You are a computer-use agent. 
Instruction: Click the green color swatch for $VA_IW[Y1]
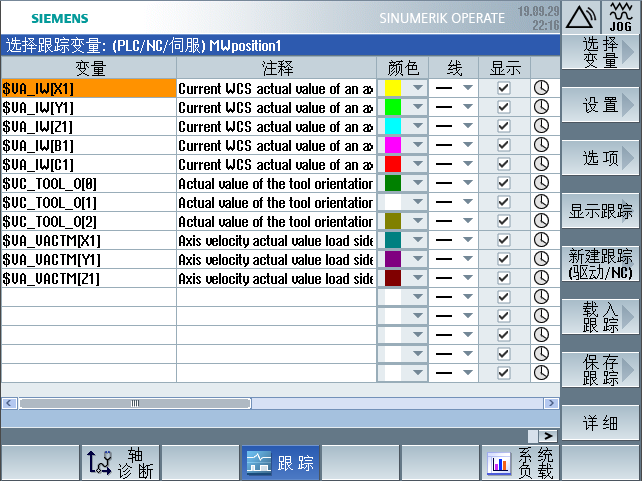[x=393, y=107]
